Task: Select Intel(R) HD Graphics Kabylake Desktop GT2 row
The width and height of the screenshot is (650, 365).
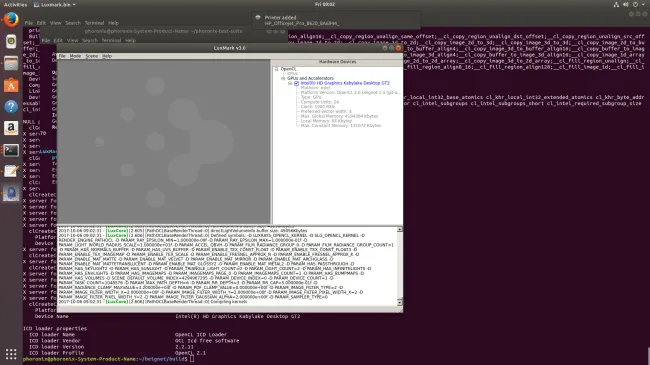Action: (x=345, y=83)
